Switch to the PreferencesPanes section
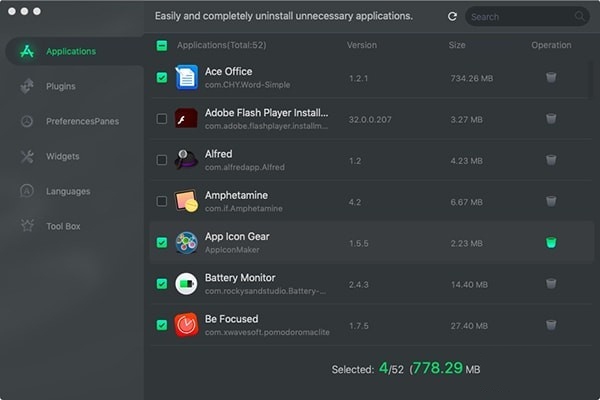 tap(82, 122)
